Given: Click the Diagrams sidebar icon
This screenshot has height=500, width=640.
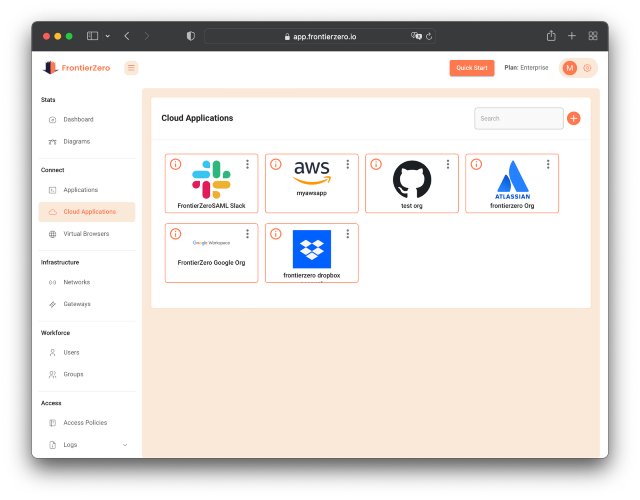Looking at the screenshot, I should click(52, 142).
